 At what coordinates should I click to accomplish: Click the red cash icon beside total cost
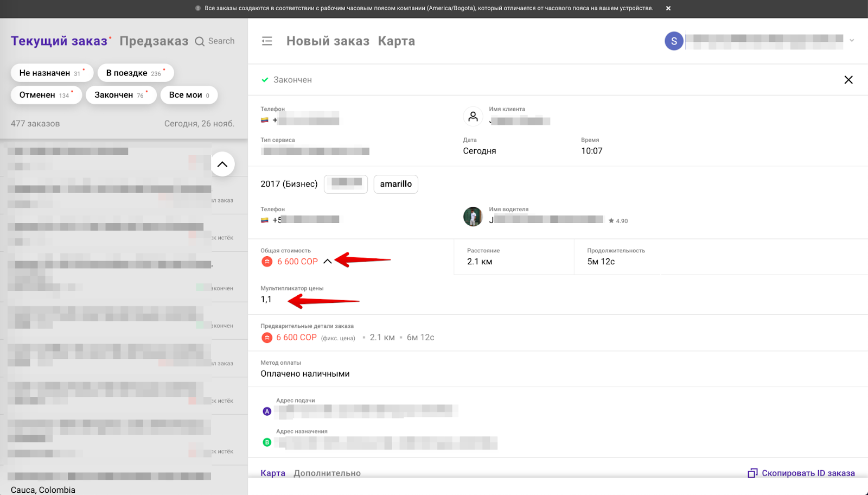point(267,262)
